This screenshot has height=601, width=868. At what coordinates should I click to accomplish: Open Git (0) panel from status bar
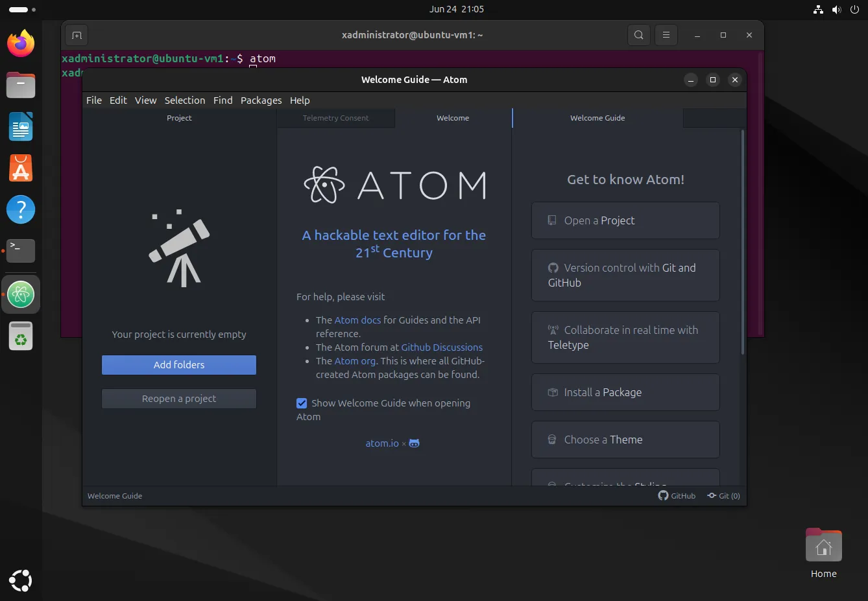click(x=723, y=496)
